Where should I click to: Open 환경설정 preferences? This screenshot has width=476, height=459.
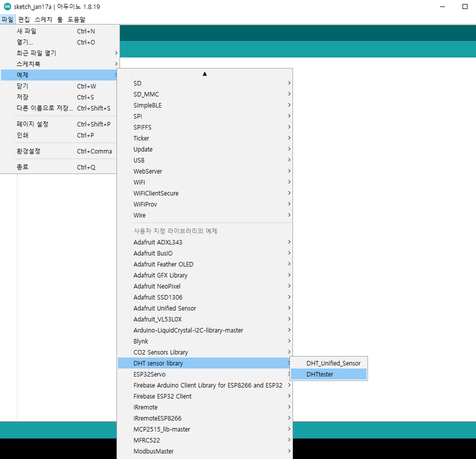pyautogui.click(x=59, y=151)
